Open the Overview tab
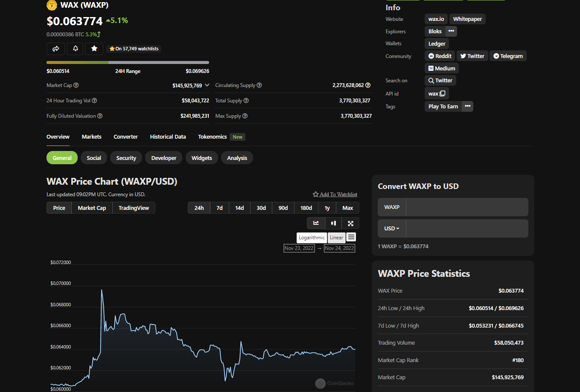The width and height of the screenshot is (580, 392). click(x=58, y=137)
